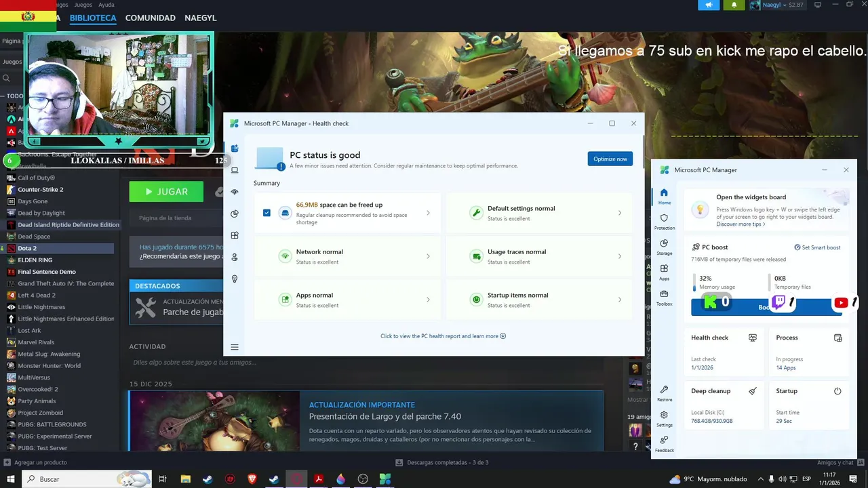Open Steam Juegos menu
The image size is (868, 488).
83,5
